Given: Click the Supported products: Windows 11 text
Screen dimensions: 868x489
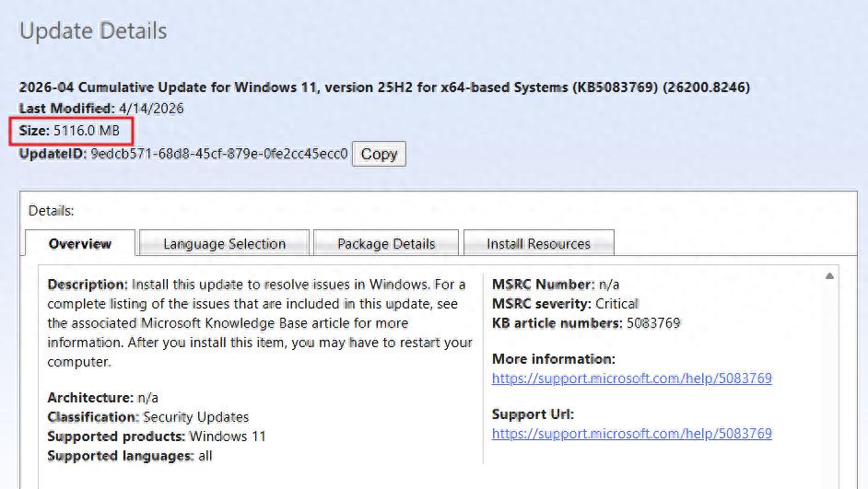Looking at the screenshot, I should click(x=156, y=437).
